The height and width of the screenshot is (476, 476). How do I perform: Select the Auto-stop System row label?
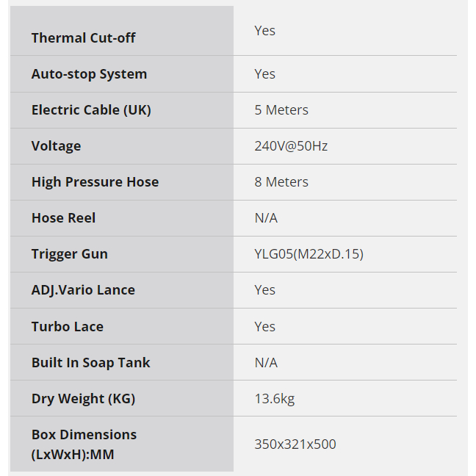click(89, 73)
